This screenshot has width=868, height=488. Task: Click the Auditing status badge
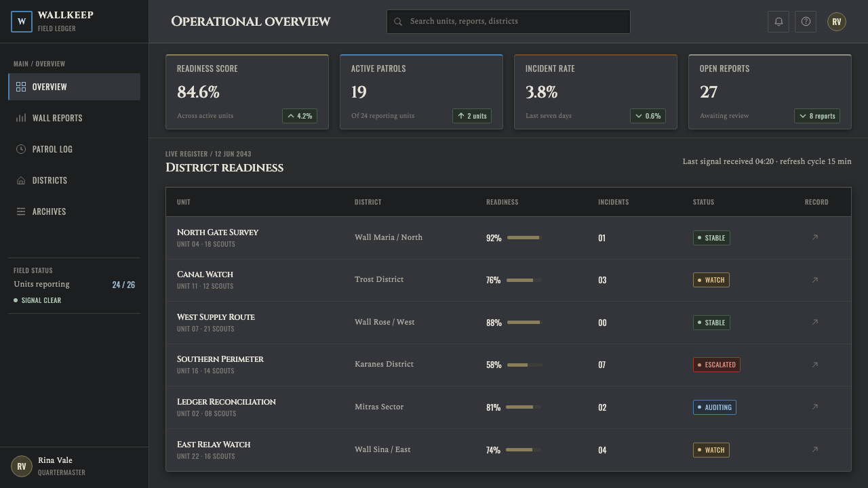click(x=715, y=407)
